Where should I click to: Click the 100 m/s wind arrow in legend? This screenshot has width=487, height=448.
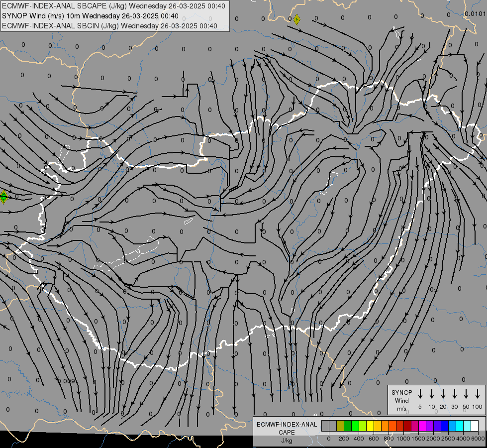click(478, 394)
